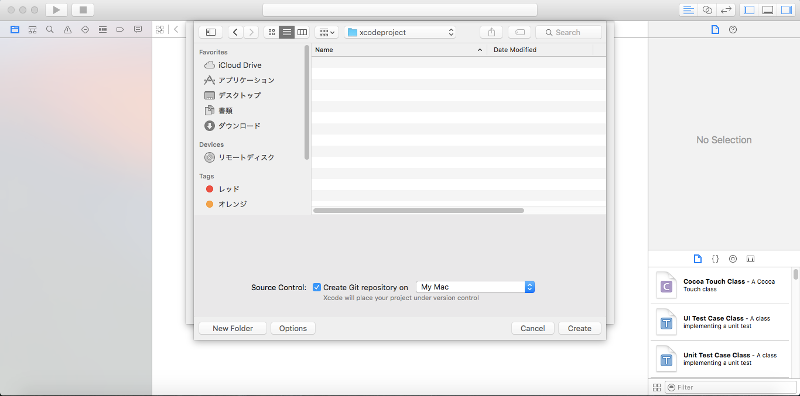Open the My Mac dropdown
The width and height of the screenshot is (800, 396).
[476, 287]
